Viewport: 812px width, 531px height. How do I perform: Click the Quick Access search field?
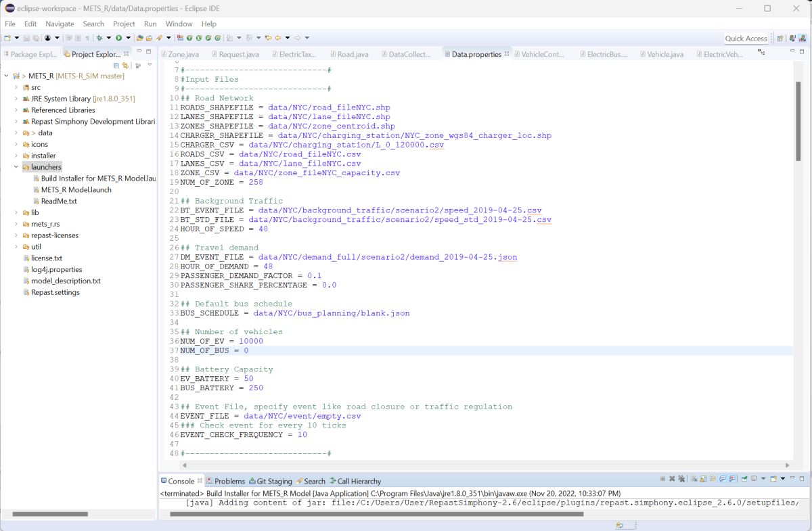click(746, 39)
